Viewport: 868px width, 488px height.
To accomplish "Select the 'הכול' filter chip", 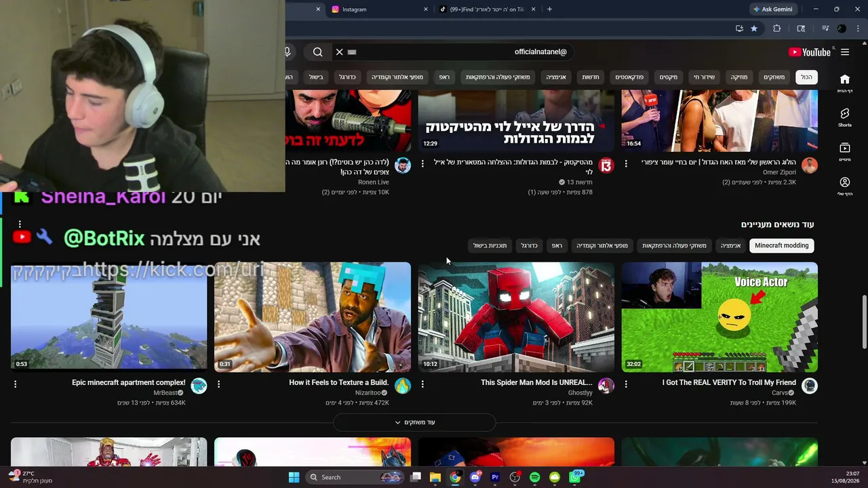I will [806, 77].
